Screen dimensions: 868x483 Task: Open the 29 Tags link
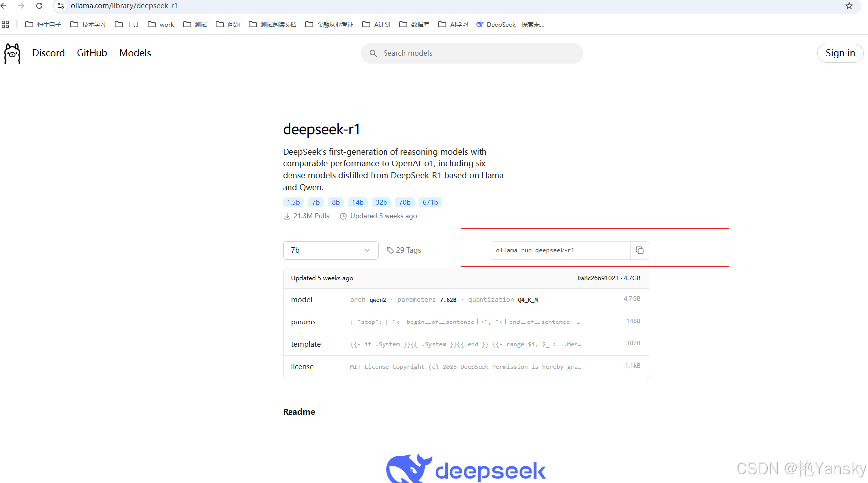(404, 250)
